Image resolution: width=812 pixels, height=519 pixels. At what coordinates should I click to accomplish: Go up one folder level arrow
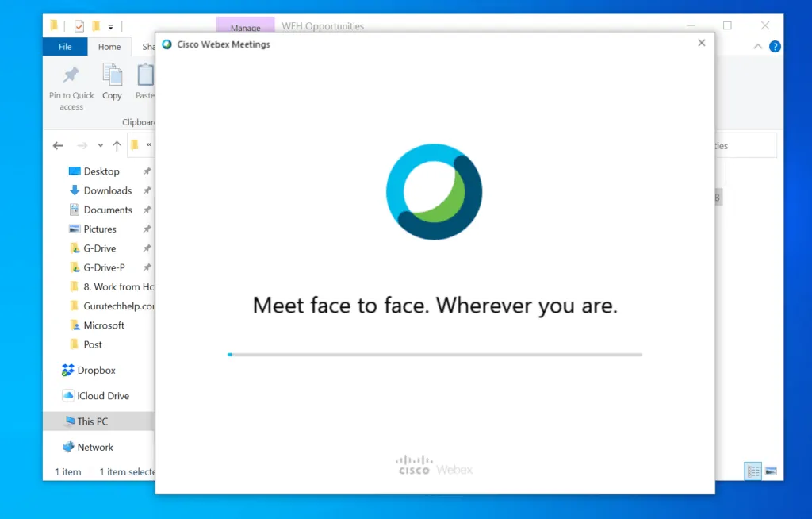pyautogui.click(x=117, y=146)
